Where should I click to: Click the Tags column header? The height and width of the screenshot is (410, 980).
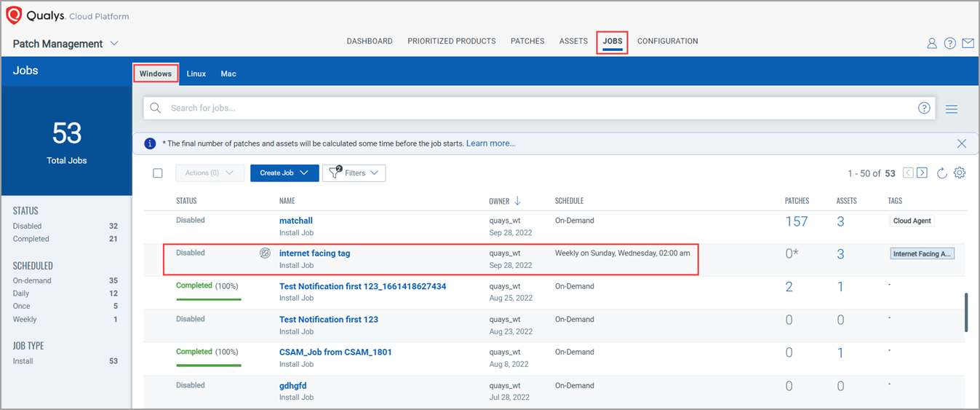[895, 201]
